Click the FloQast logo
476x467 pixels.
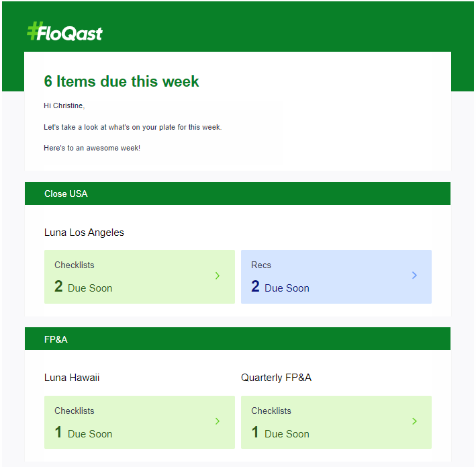[64, 32]
